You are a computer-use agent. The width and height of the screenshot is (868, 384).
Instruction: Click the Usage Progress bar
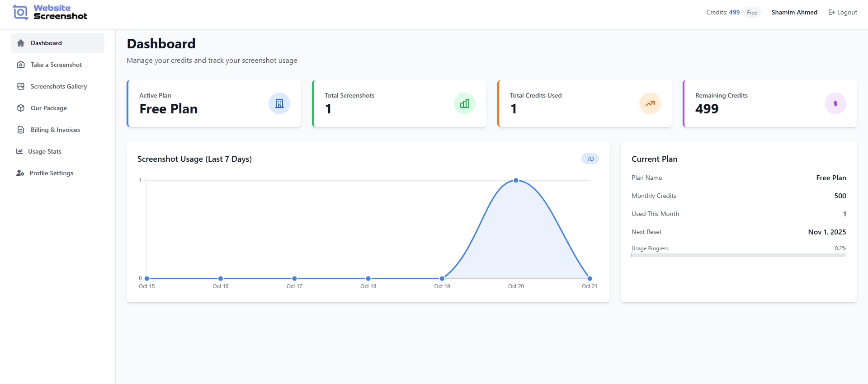tap(739, 255)
